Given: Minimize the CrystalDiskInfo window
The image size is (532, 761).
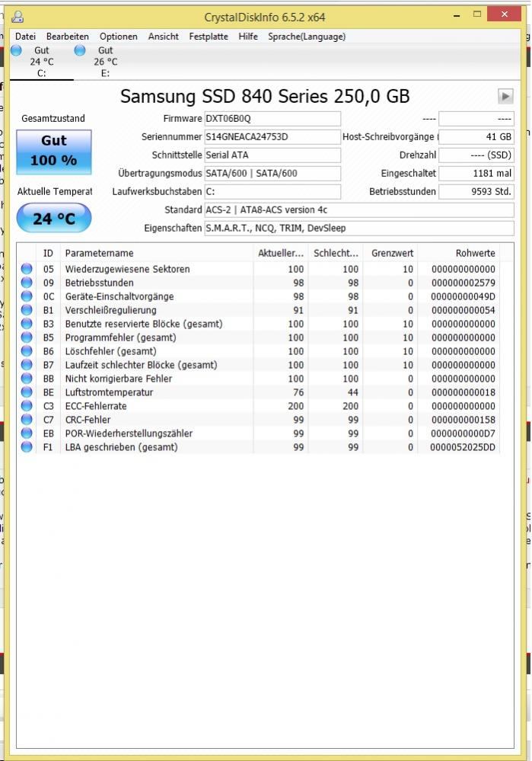Looking at the screenshot, I should pyautogui.click(x=457, y=15).
